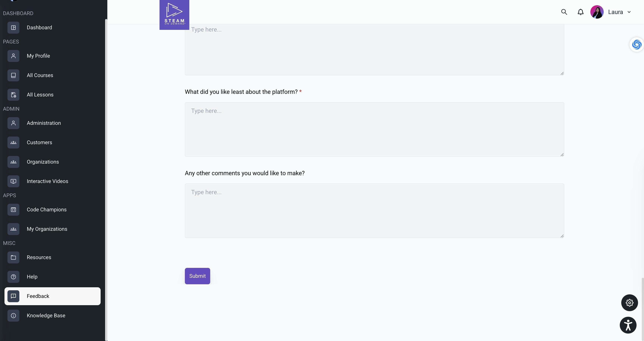Click the search magnifier icon

pos(564,12)
